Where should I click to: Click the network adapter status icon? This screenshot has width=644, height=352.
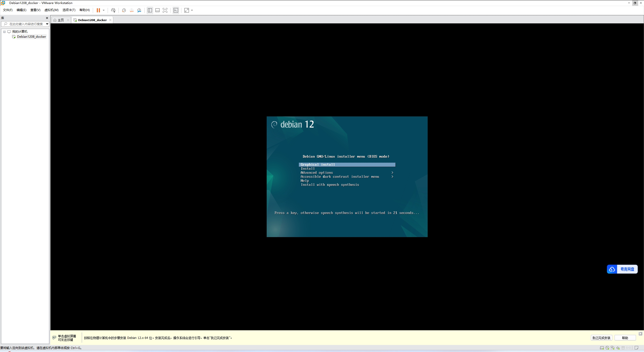click(x=613, y=348)
